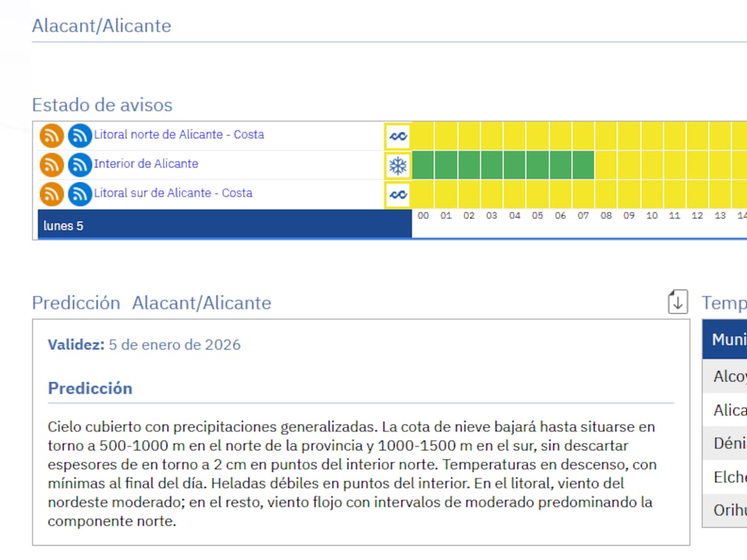Click the snowflake warning icon for Interior

[398, 166]
